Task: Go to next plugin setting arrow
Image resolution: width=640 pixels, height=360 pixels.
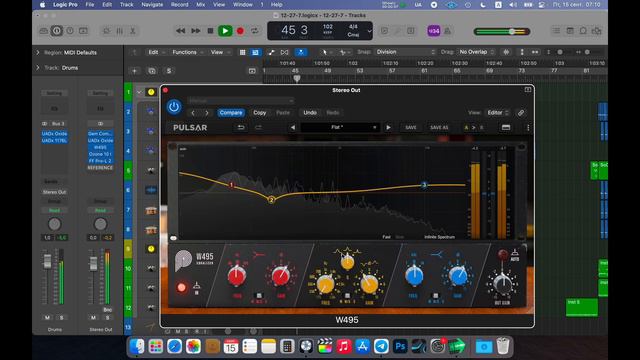Action: point(207,113)
